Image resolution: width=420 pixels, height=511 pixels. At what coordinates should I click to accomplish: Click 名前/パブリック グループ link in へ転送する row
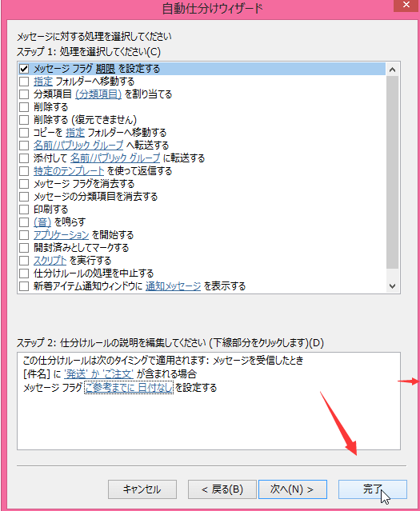(x=78, y=145)
